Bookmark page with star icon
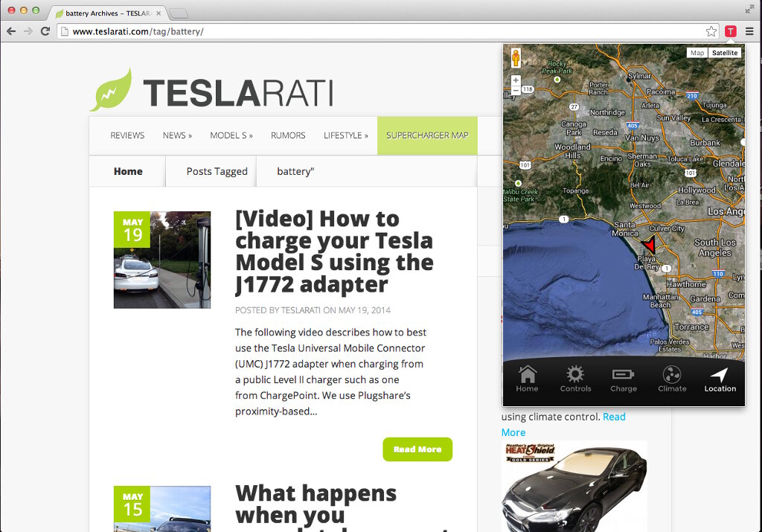 (711, 31)
